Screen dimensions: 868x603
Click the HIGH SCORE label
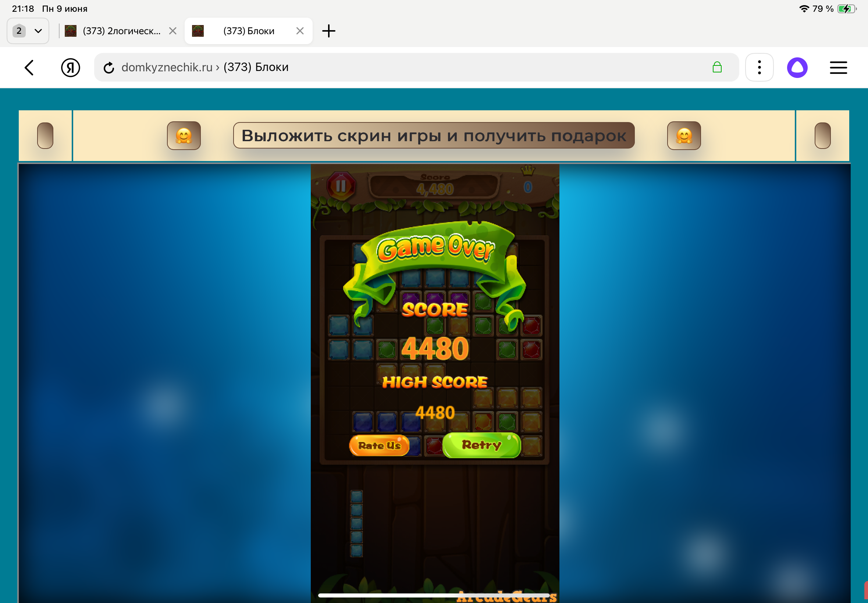point(435,382)
